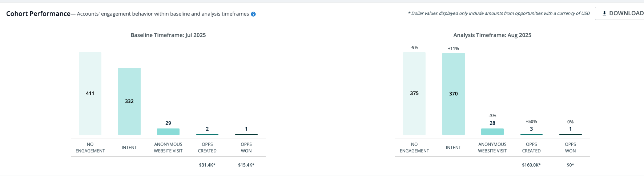Viewport: 644px width, 176px height.
Task: Click the $160.0K* analysis opps created amount
Action: 531,165
